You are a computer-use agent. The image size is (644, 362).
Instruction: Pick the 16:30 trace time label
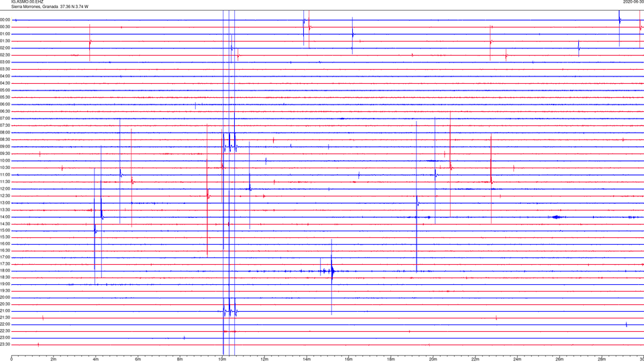pos(5,250)
